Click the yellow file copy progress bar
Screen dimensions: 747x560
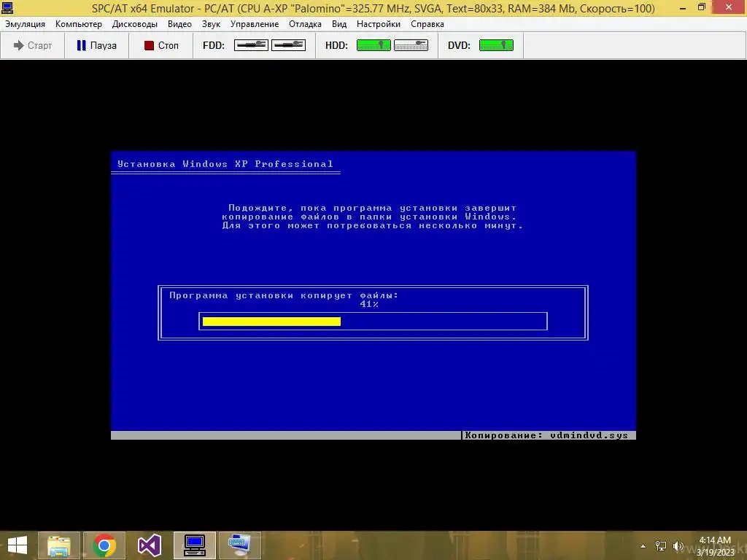click(271, 322)
